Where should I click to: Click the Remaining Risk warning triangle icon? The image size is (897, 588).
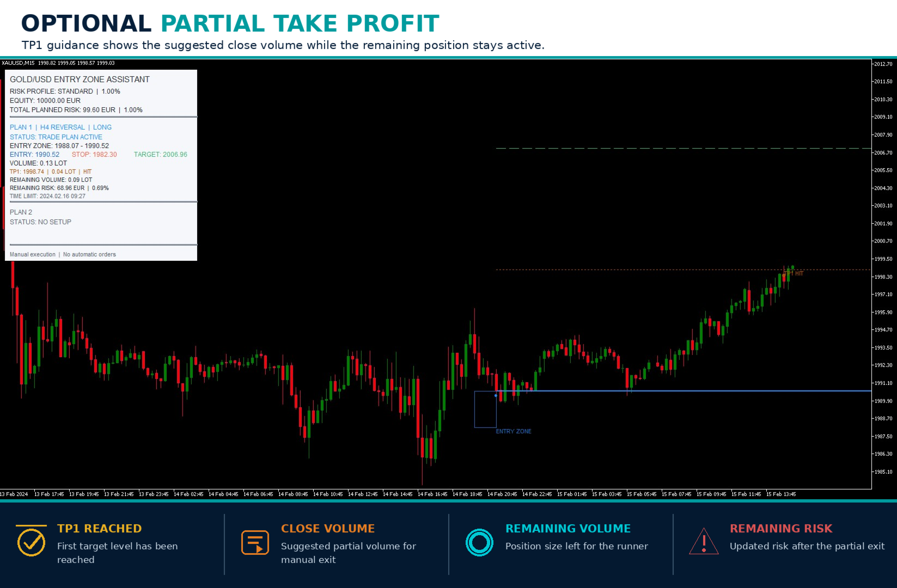pos(704,542)
